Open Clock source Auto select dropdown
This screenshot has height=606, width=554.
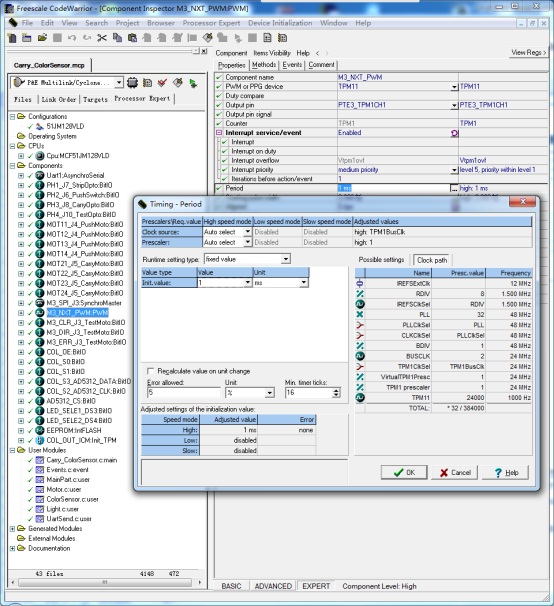click(247, 232)
